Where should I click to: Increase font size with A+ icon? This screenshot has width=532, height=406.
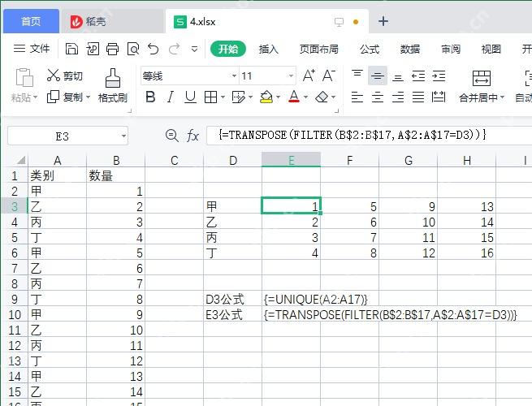[x=309, y=76]
